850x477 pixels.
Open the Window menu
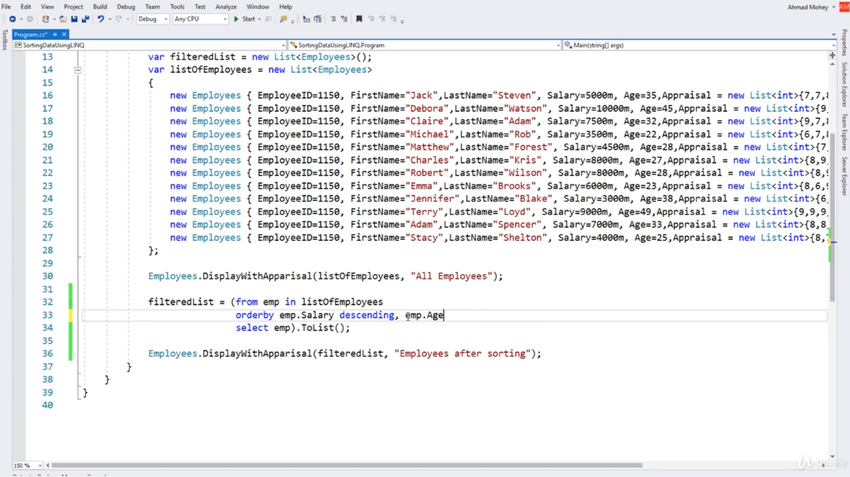point(257,7)
